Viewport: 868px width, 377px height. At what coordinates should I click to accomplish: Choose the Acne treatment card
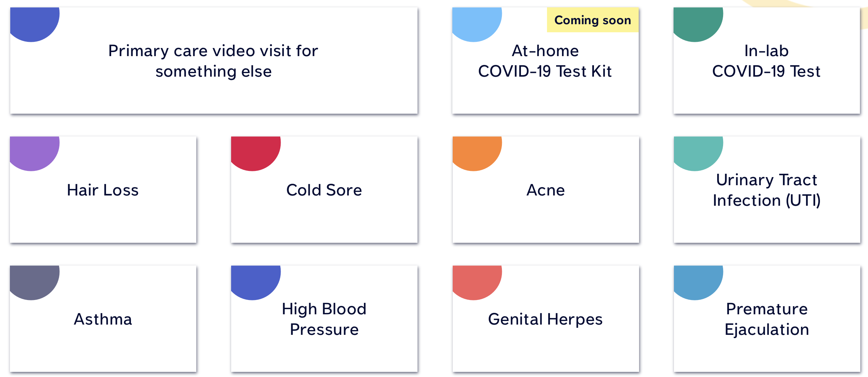pyautogui.click(x=546, y=190)
